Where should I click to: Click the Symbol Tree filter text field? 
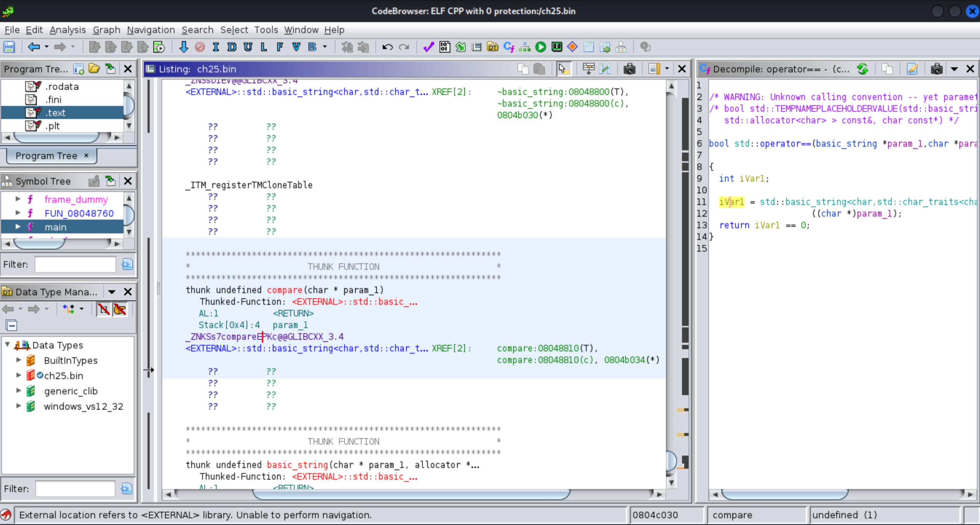click(75, 264)
